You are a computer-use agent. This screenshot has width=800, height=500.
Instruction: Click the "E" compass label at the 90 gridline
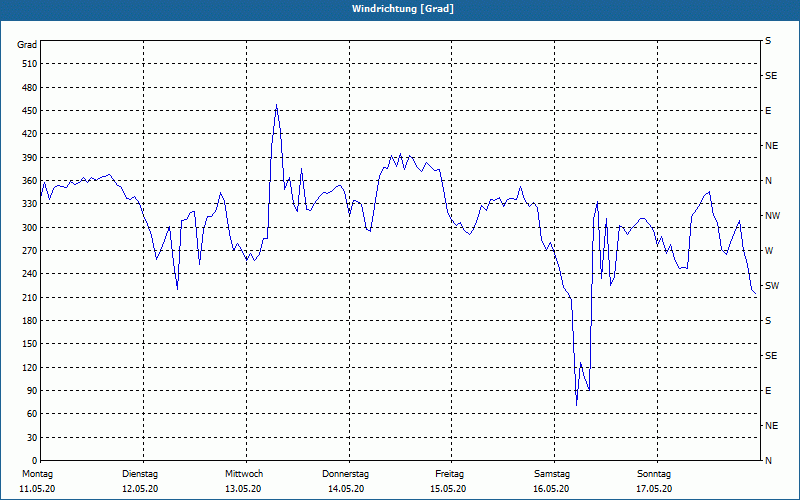click(x=768, y=391)
